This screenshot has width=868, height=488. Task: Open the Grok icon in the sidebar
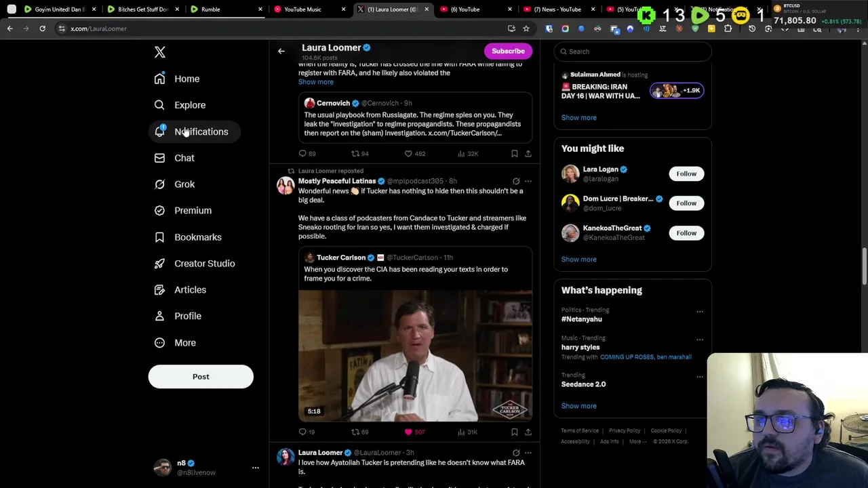coord(159,184)
